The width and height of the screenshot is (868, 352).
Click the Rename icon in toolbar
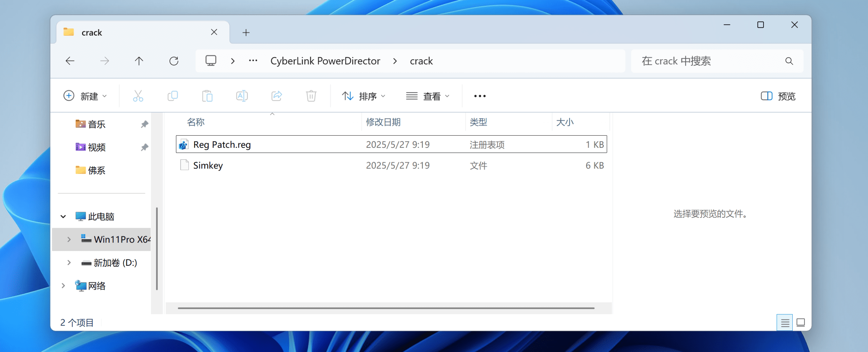(242, 96)
